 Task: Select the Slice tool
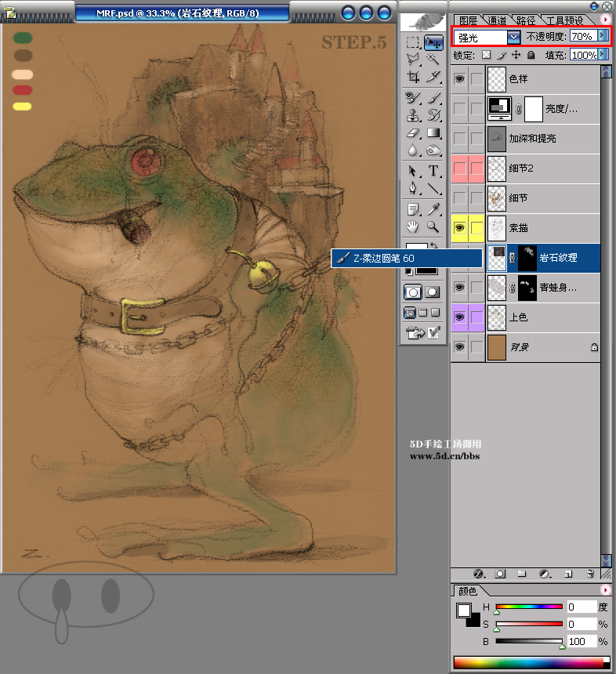433,77
